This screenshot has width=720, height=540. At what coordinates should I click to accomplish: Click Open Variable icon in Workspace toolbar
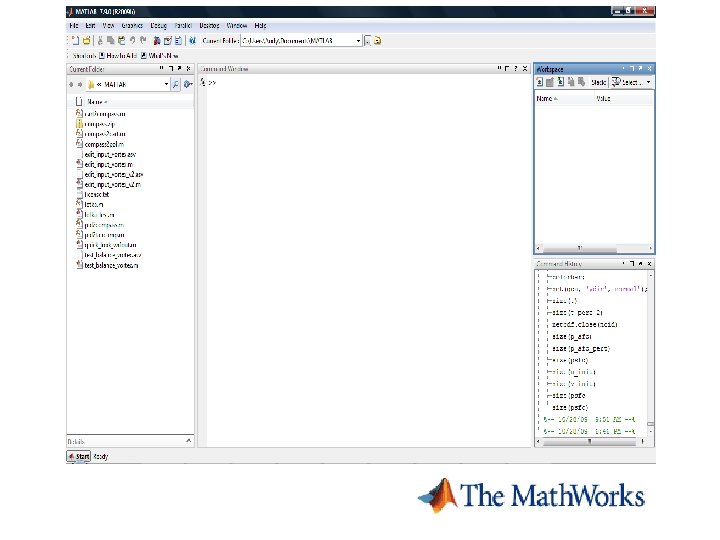(x=550, y=82)
